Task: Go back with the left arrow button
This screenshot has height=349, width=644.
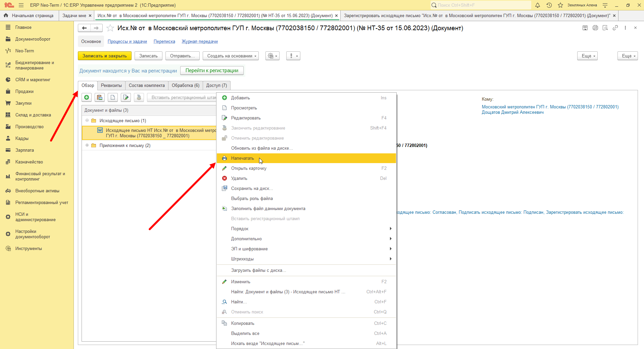Action: coord(85,28)
